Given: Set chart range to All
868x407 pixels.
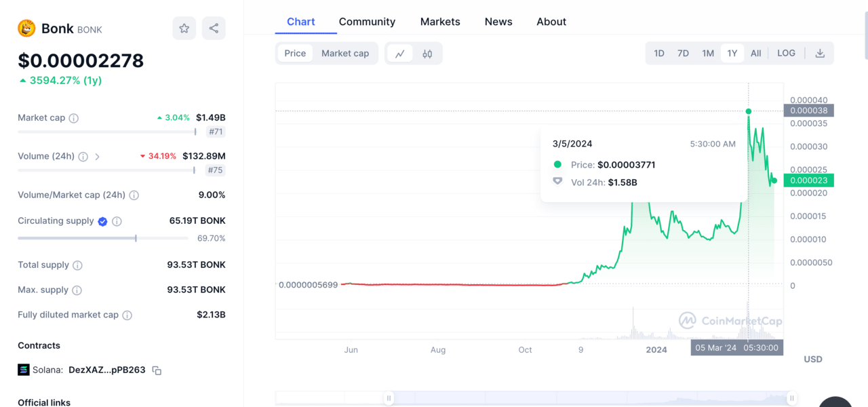Looking at the screenshot, I should pyautogui.click(x=756, y=54).
